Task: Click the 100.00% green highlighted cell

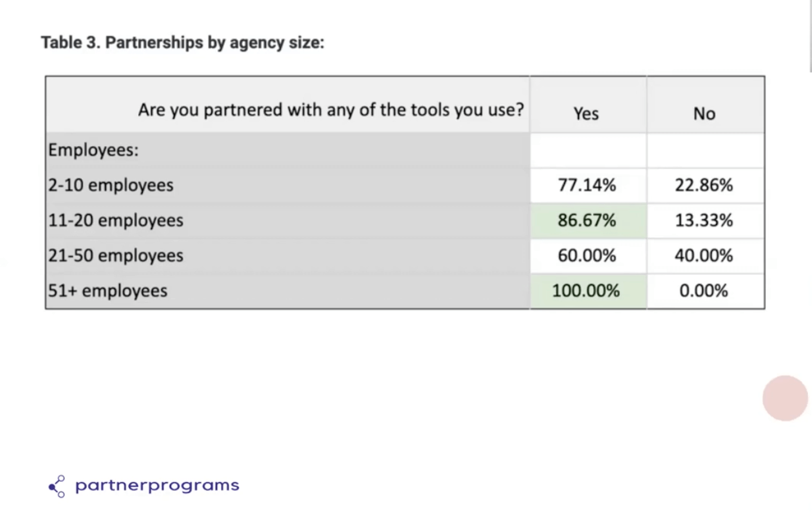Action: click(588, 291)
